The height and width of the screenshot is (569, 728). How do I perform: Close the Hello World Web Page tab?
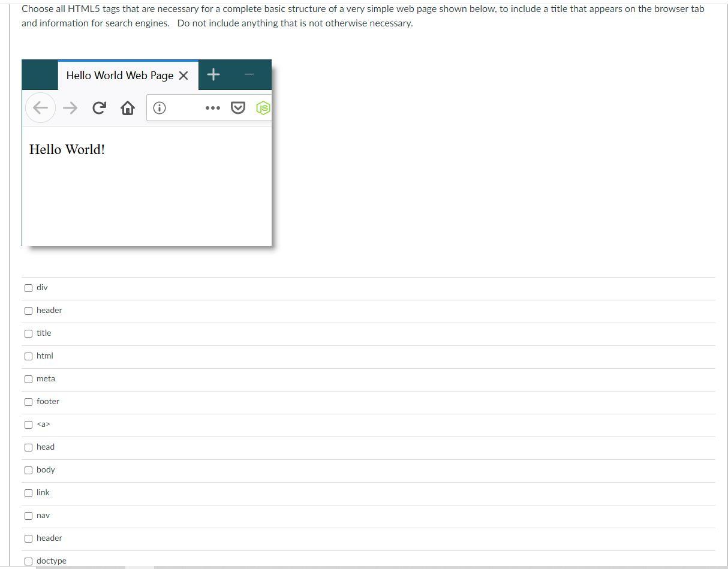(183, 76)
